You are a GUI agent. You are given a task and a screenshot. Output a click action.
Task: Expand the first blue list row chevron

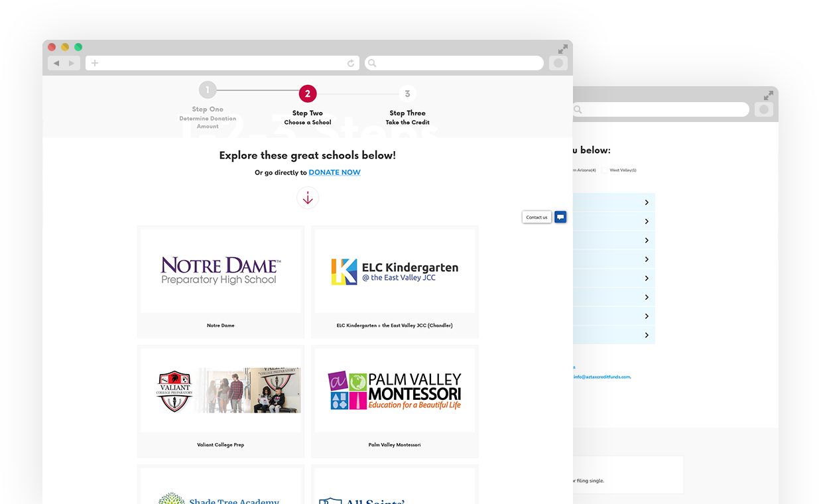tap(647, 202)
